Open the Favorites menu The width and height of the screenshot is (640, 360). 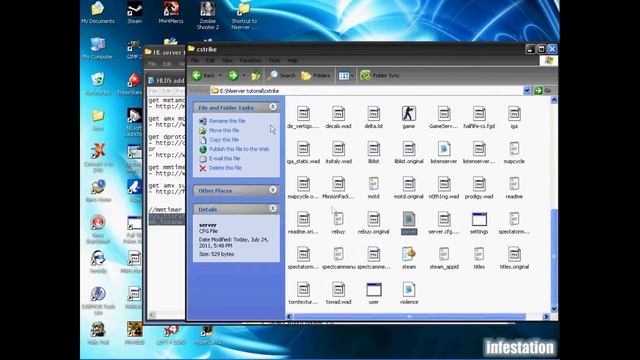(x=250, y=60)
